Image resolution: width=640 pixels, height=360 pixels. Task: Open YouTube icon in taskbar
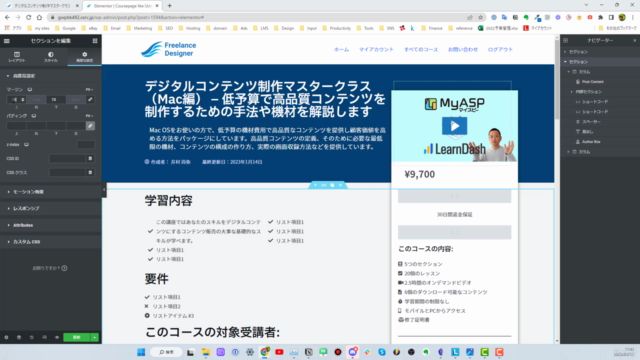279,352
